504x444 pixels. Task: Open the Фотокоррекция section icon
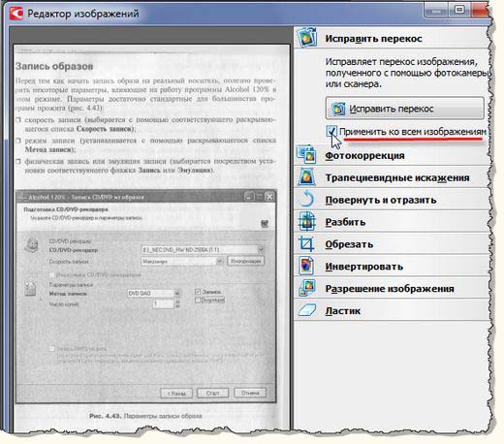306,155
